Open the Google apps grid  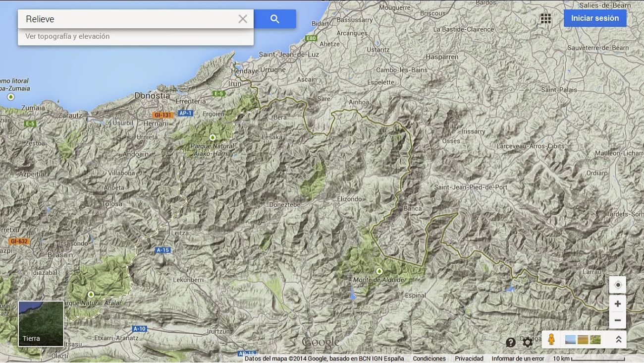coord(545,18)
